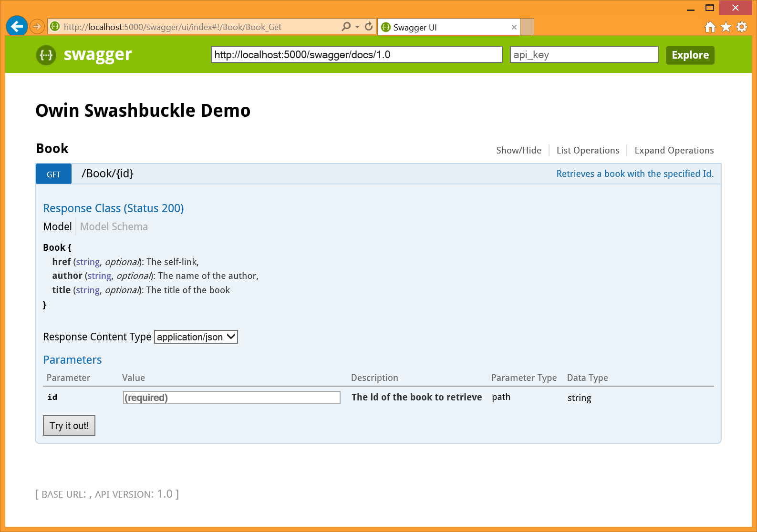Click the 'Value' column header
Viewport: 757px width, 532px height.
[x=133, y=378]
